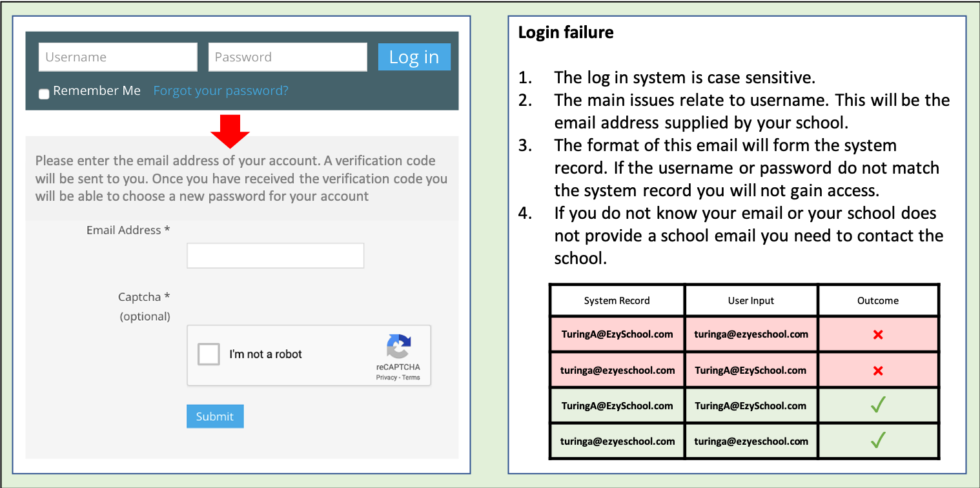This screenshot has height=488, width=980.
Task: Click into the Email Address field
Action: [275, 256]
